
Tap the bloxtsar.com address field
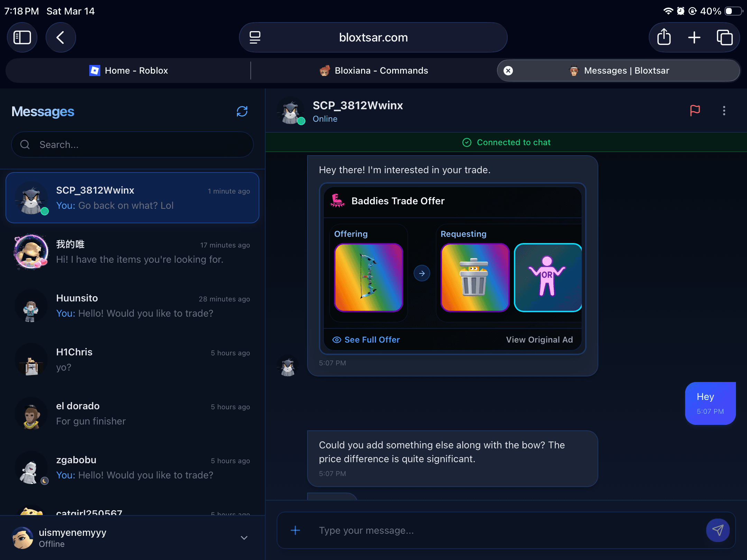click(373, 37)
